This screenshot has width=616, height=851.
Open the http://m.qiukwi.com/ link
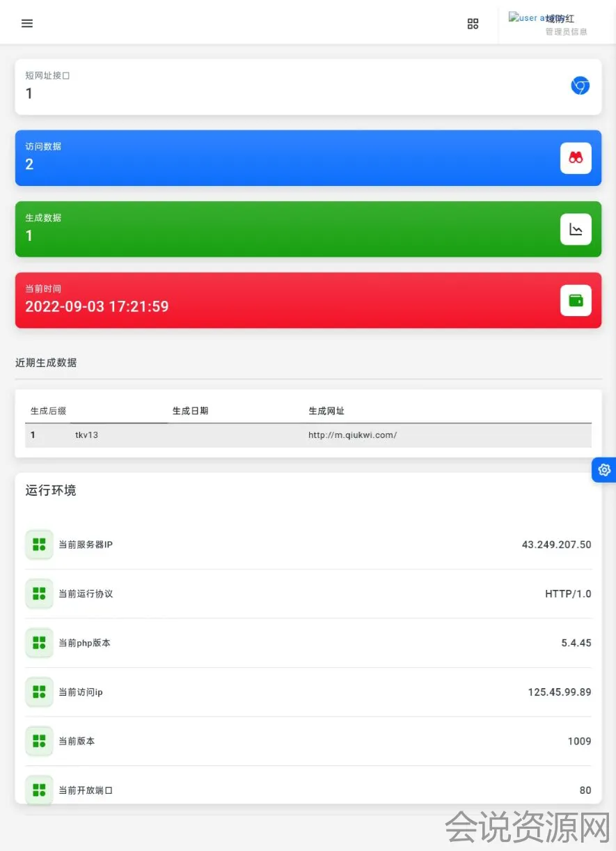click(x=352, y=435)
